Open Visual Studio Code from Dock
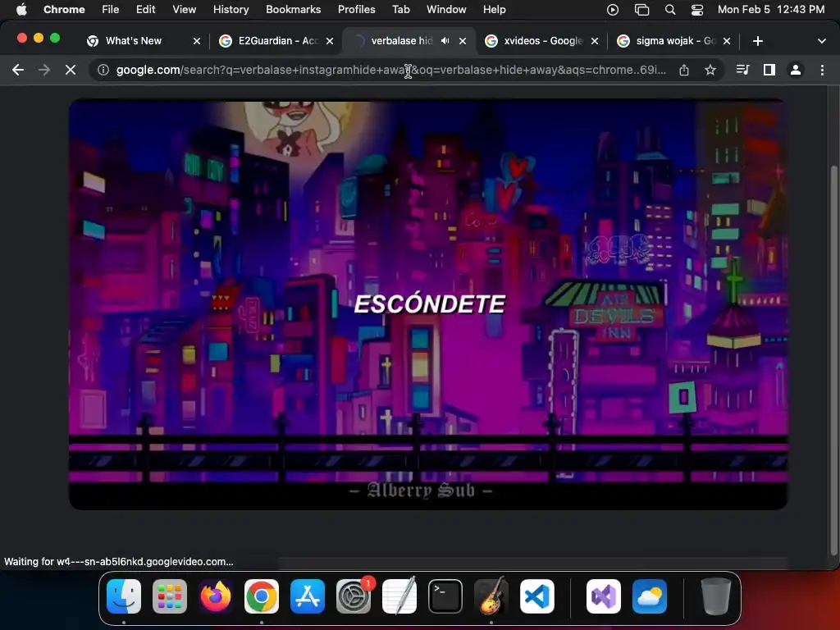 click(x=537, y=596)
